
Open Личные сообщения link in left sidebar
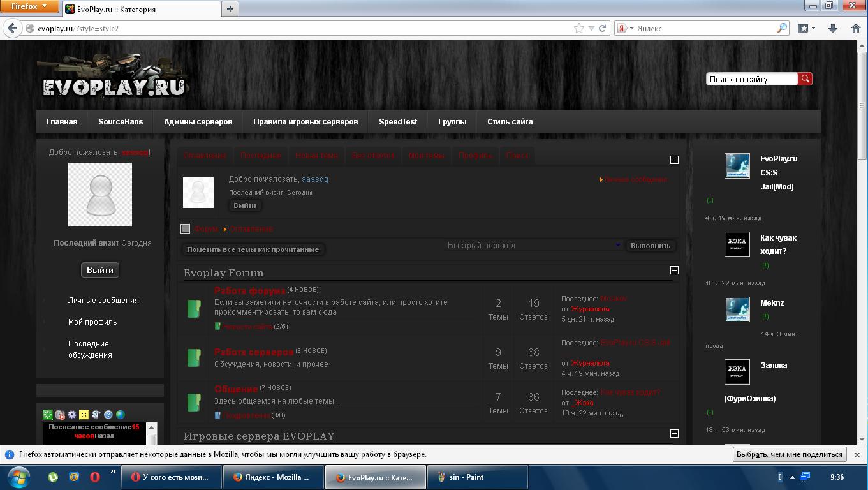(103, 300)
